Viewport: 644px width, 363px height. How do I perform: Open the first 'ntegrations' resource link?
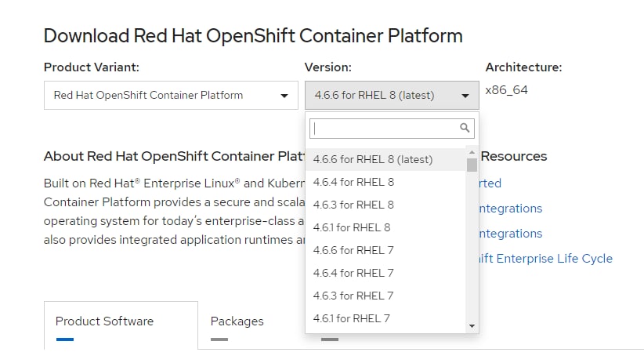tap(511, 209)
